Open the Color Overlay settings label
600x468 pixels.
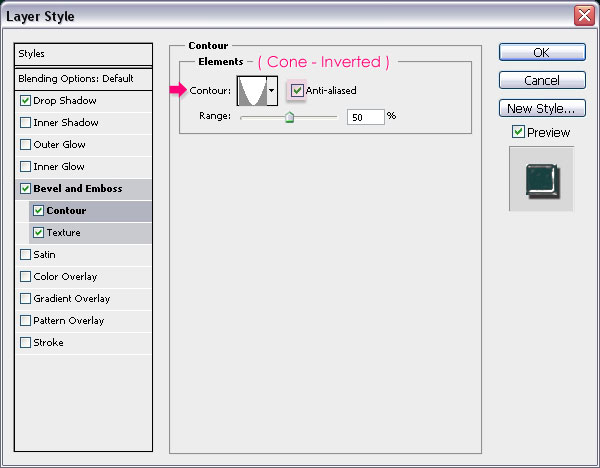tap(65, 277)
